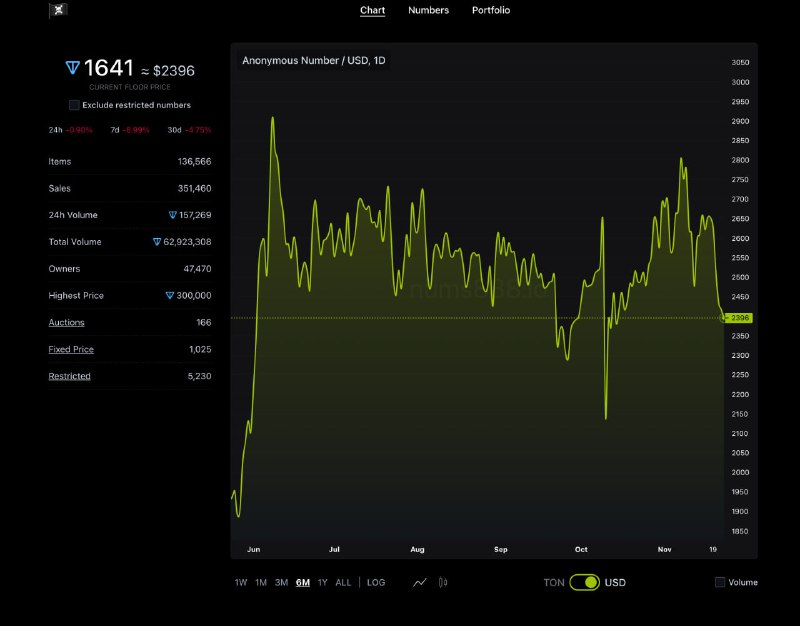Open the Auctions link
The height and width of the screenshot is (626, 800).
67,323
